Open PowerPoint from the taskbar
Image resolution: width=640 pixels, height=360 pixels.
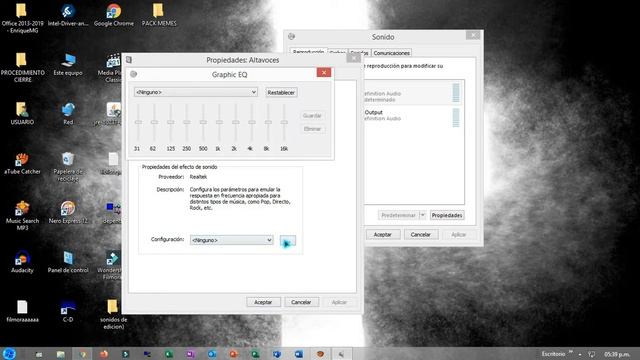click(233, 354)
